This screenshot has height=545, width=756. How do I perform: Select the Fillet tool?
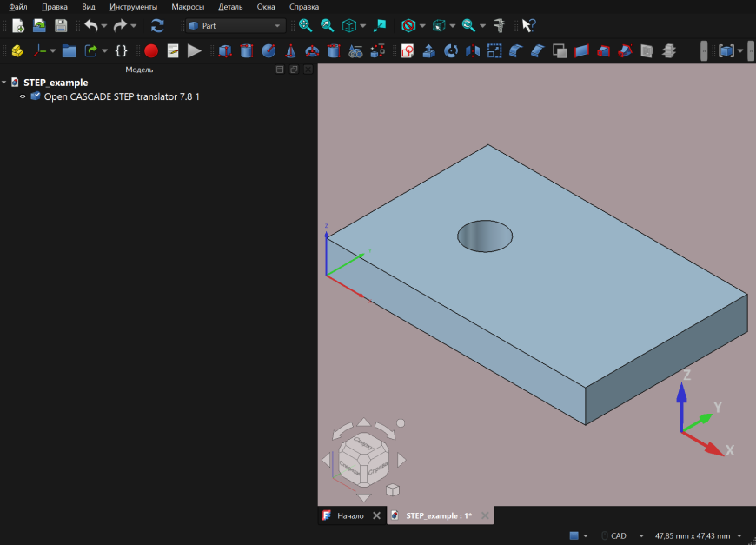516,50
